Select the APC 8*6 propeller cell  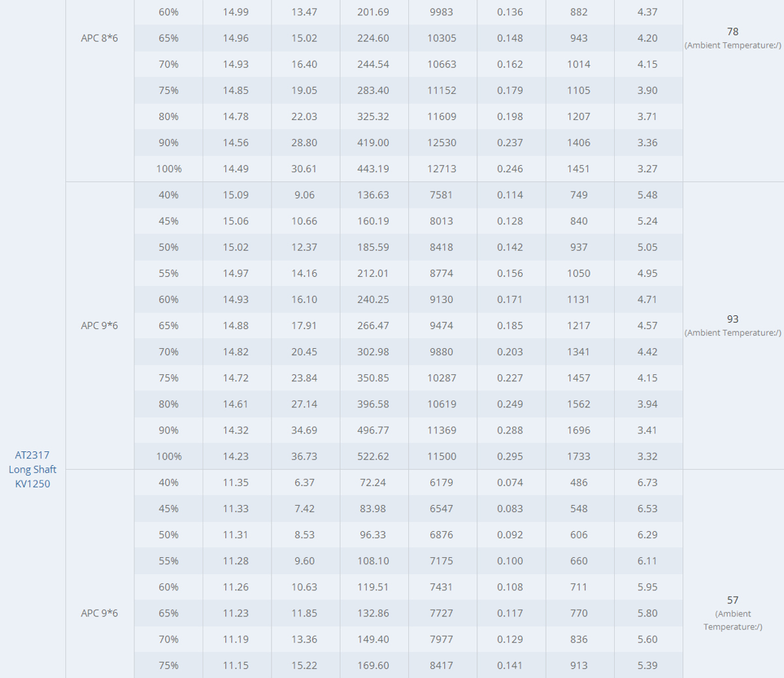tap(100, 38)
